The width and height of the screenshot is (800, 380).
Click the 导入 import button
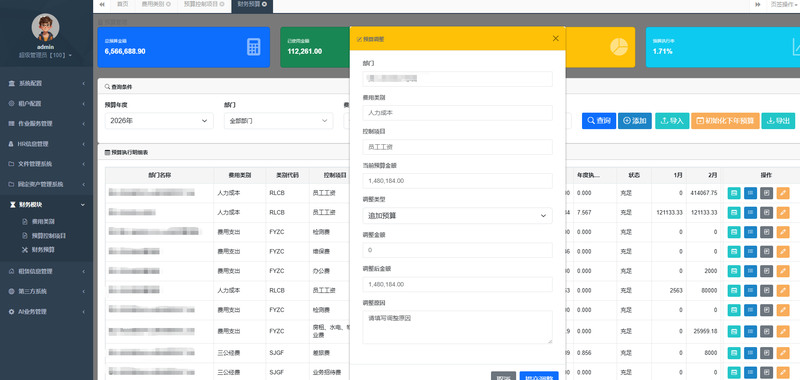click(x=672, y=121)
